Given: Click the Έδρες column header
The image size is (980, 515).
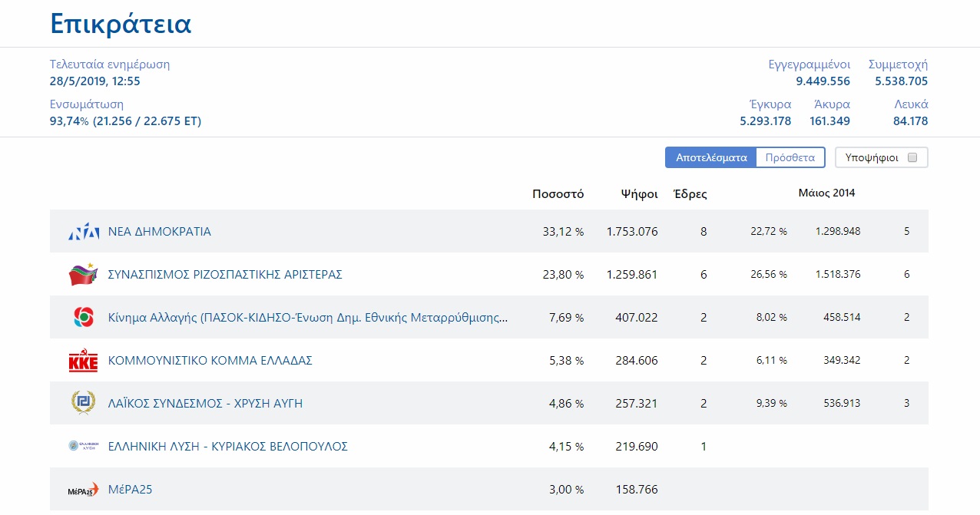Looking at the screenshot, I should point(690,194).
